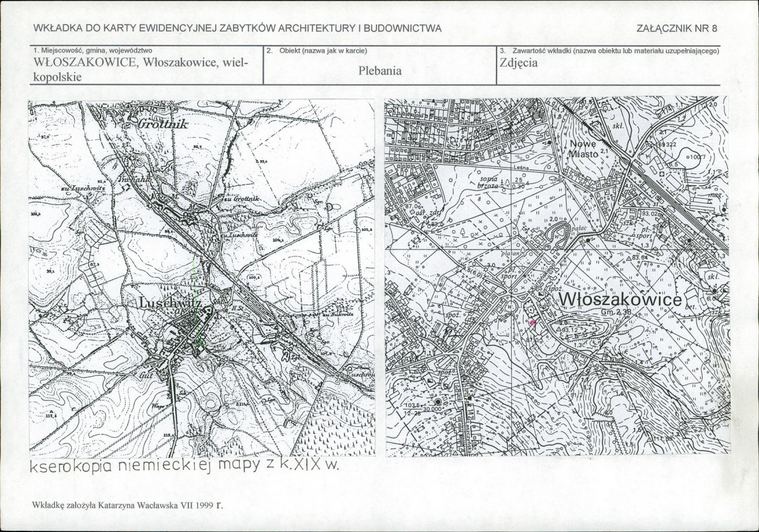Click the 'WKŁADKA DO KARTY EWIDENCYJNEJ' title
Image resolution: width=759 pixels, height=532 pixels.
(237, 28)
